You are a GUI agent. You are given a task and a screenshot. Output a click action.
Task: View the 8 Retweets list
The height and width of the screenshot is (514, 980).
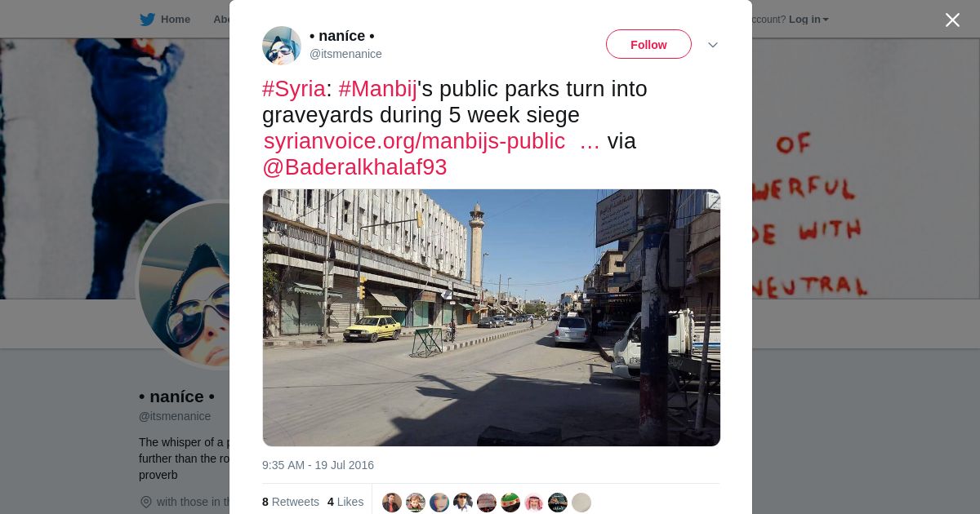291,502
